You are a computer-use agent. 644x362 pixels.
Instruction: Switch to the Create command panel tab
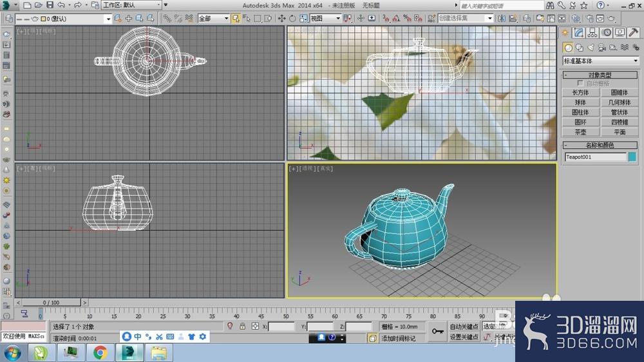tap(565, 32)
